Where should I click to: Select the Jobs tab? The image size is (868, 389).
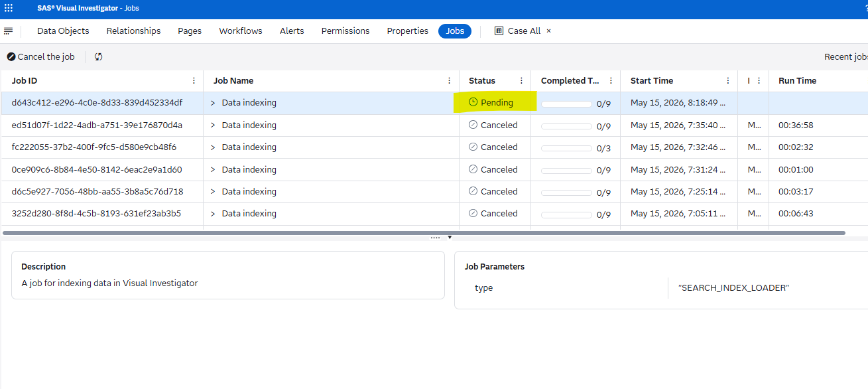455,31
